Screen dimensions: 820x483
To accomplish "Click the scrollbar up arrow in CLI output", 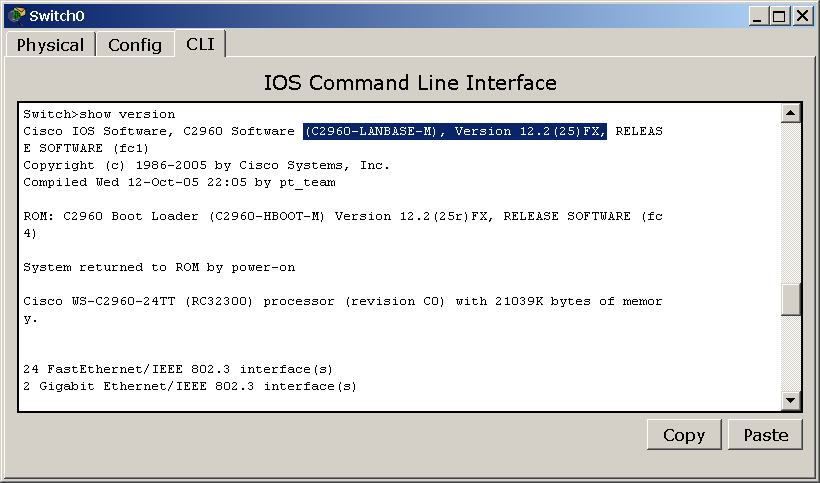I will point(791,113).
